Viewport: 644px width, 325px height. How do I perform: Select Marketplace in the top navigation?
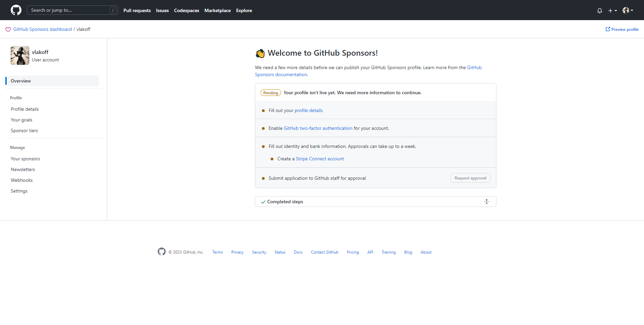click(217, 10)
